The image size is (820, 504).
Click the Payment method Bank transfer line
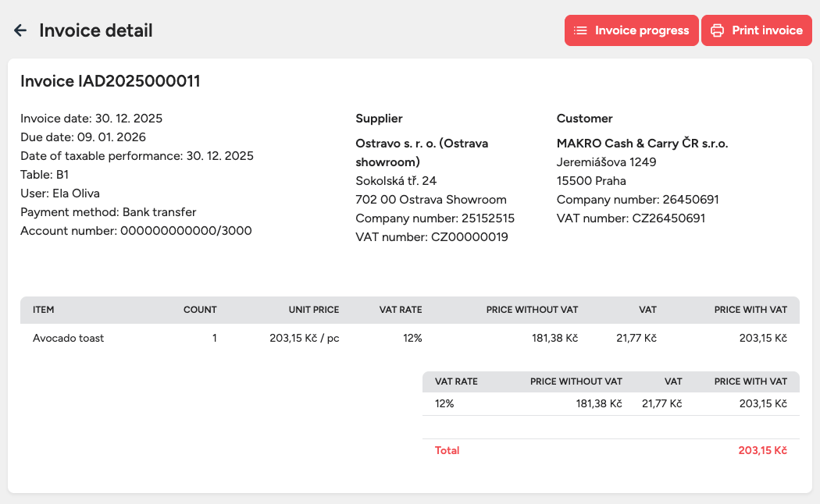pos(109,212)
